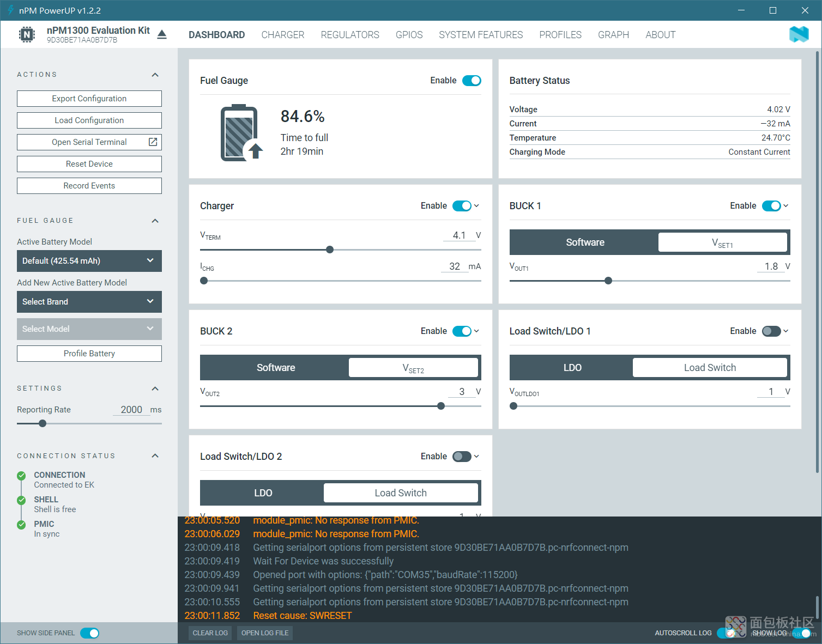Open the REGULATORS tab
The height and width of the screenshot is (644, 822).
(350, 35)
